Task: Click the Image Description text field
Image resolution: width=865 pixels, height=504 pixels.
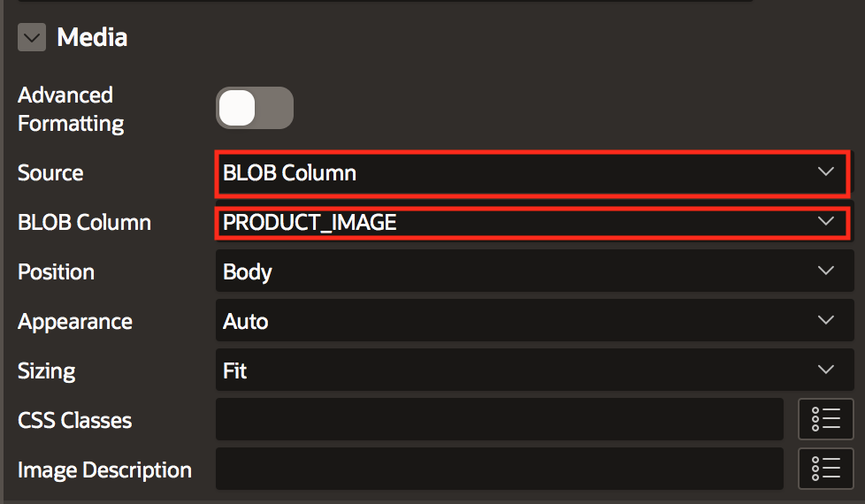Action: tap(499, 470)
